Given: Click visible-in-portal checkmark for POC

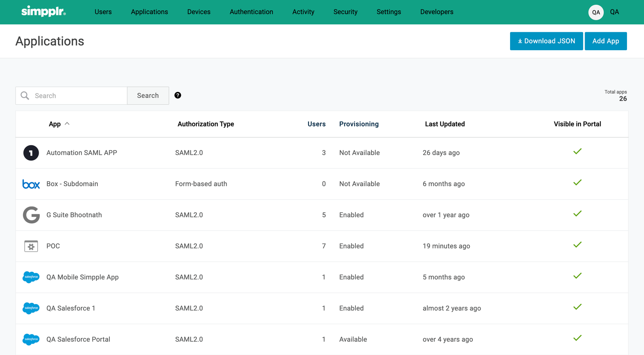Looking at the screenshot, I should [x=577, y=245].
